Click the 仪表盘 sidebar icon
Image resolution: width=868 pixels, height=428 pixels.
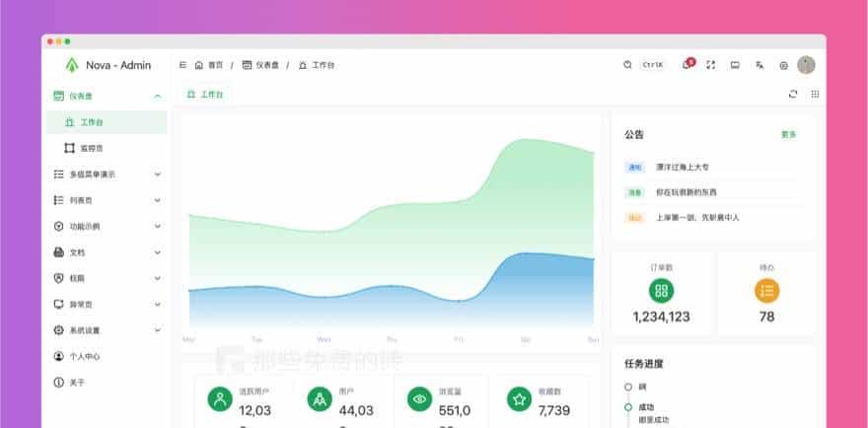(58, 96)
